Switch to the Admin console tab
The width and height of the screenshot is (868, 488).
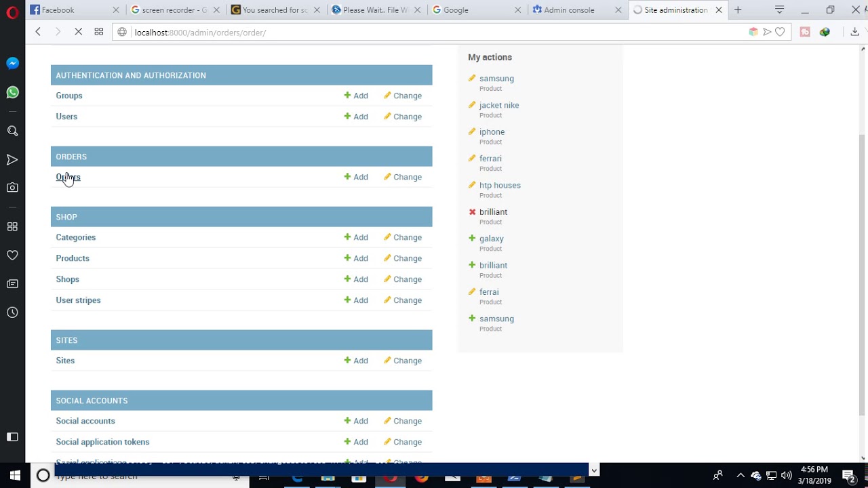pos(576,10)
